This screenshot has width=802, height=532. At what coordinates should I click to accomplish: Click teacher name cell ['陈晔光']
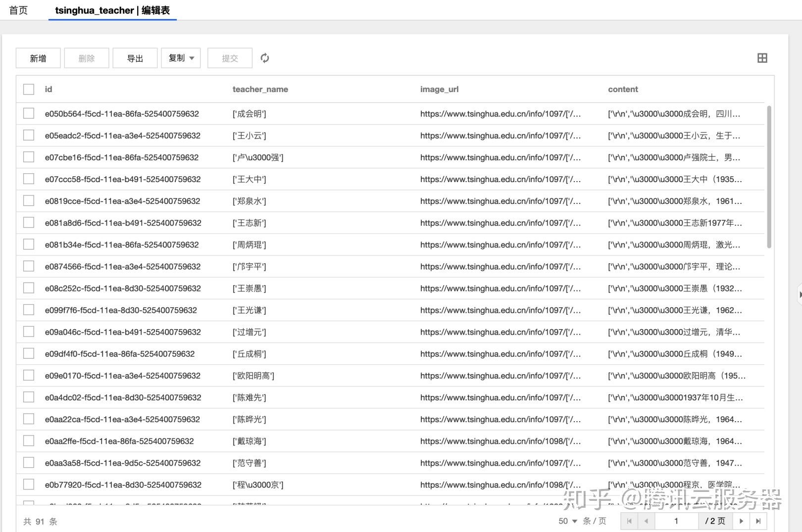click(x=249, y=419)
